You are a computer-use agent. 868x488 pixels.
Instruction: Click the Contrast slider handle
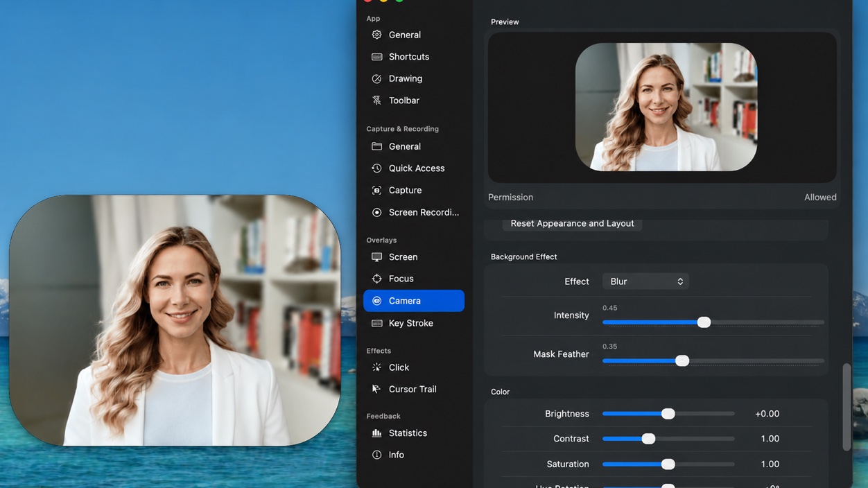click(648, 439)
